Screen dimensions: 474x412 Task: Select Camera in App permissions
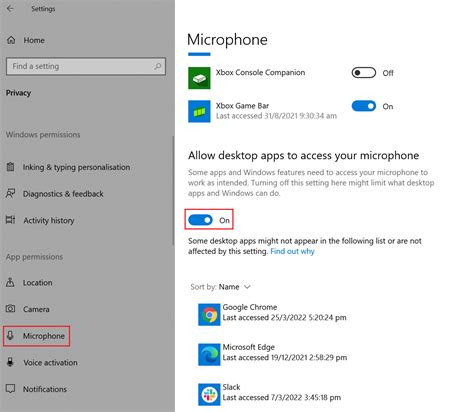36,309
